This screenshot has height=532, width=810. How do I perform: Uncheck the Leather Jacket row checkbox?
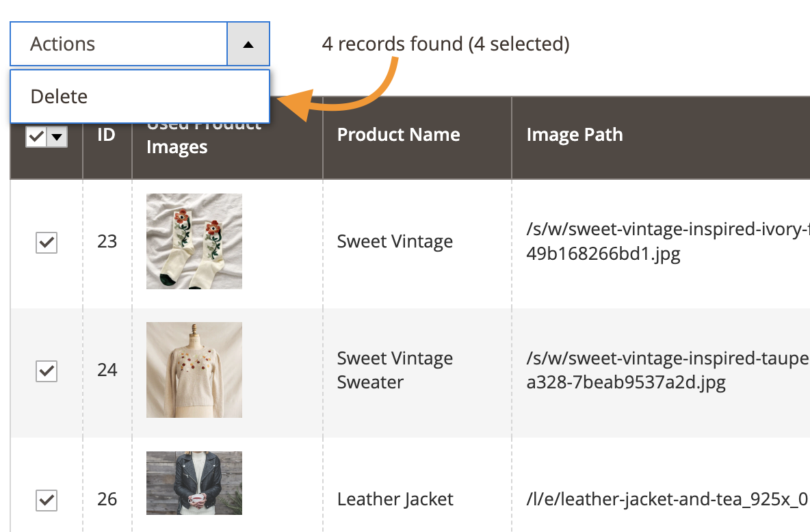[47, 500]
